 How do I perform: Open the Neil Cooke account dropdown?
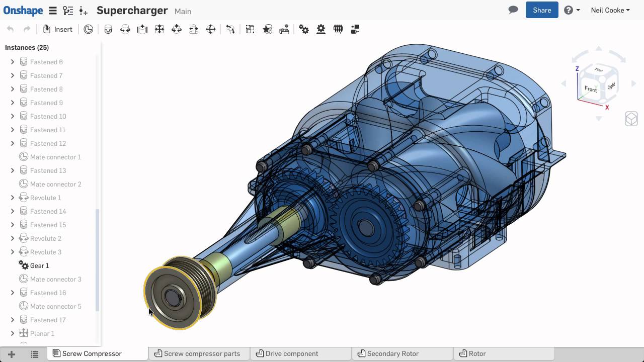[x=610, y=10]
